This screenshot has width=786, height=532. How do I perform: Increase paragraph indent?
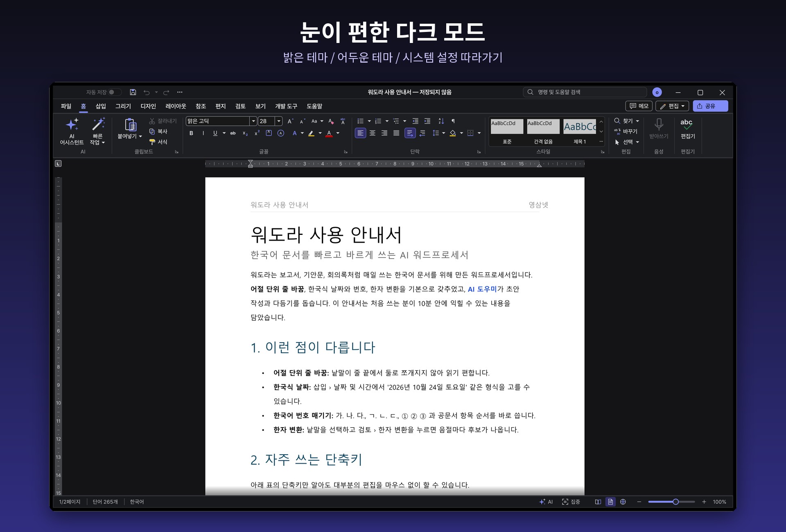click(x=427, y=121)
